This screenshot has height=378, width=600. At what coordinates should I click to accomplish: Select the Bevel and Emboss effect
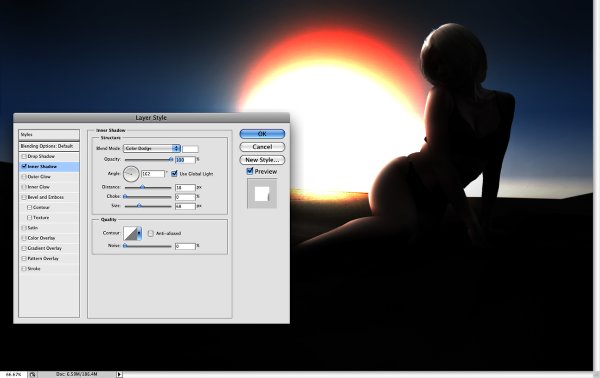point(46,197)
